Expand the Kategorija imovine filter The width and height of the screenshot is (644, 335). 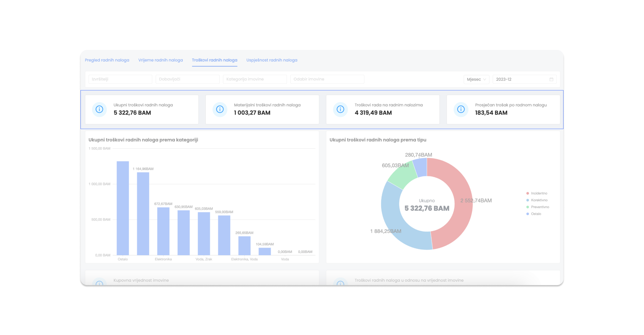point(255,79)
